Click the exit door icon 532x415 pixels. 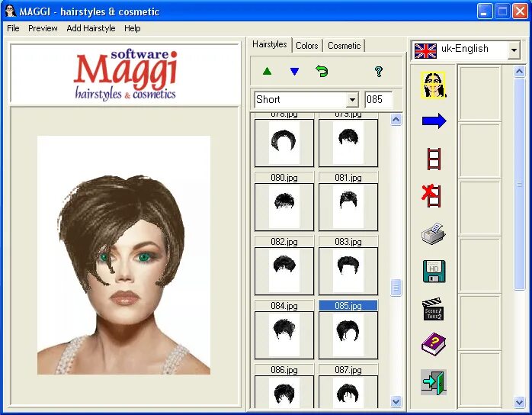coord(434,382)
